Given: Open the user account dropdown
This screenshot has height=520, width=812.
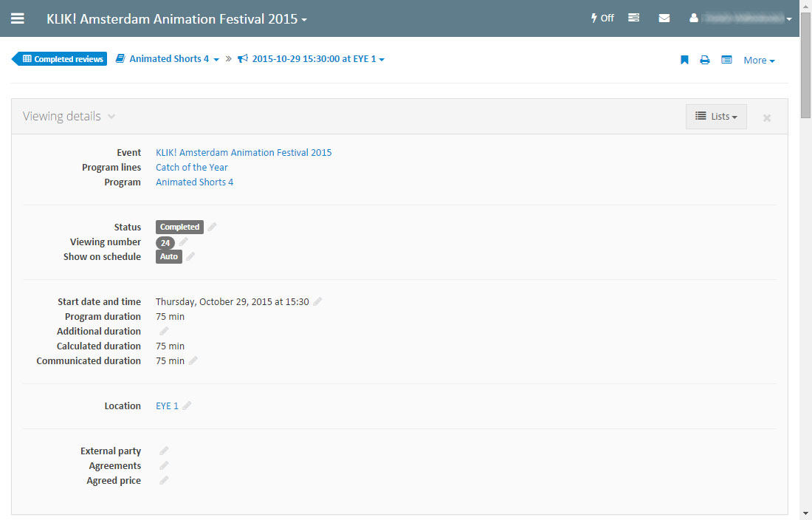Looking at the screenshot, I should point(740,18).
